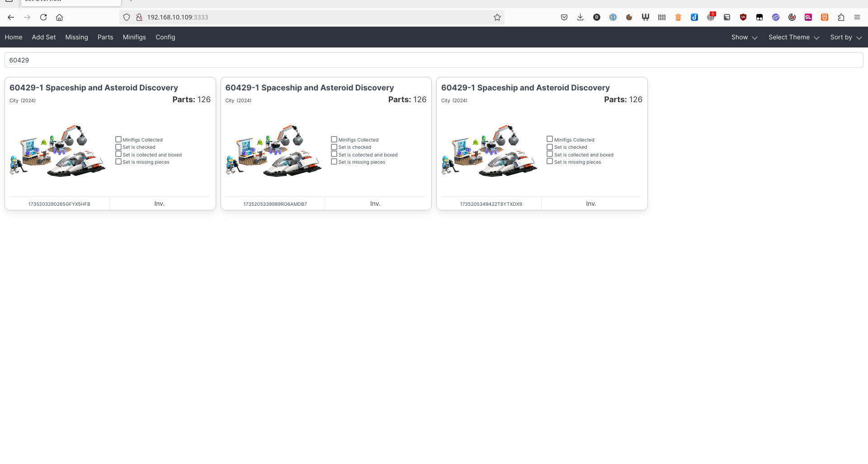
Task: Open the Minifigs navigation item
Action: click(134, 37)
